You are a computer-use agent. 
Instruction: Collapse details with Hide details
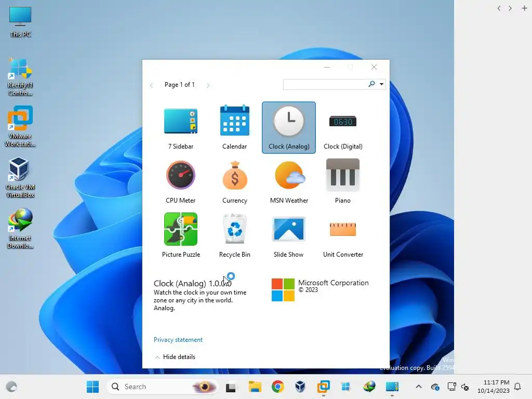click(x=175, y=357)
